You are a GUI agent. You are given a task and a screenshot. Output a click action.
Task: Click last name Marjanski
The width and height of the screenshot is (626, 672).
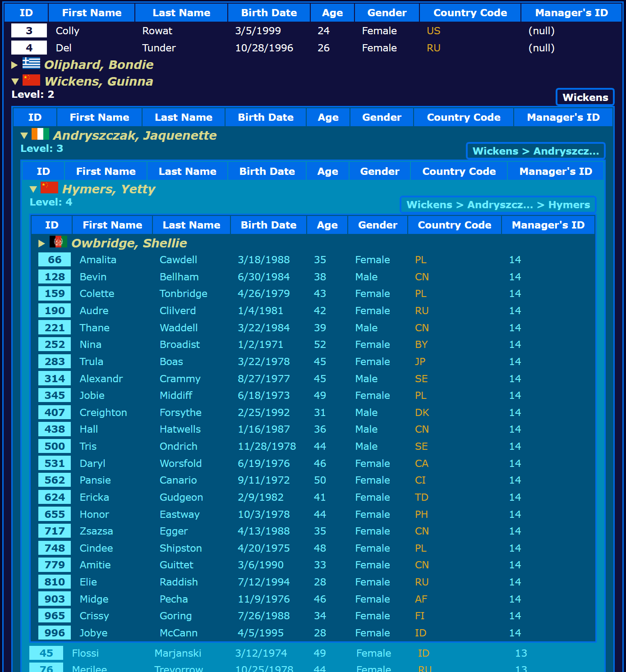(x=178, y=653)
